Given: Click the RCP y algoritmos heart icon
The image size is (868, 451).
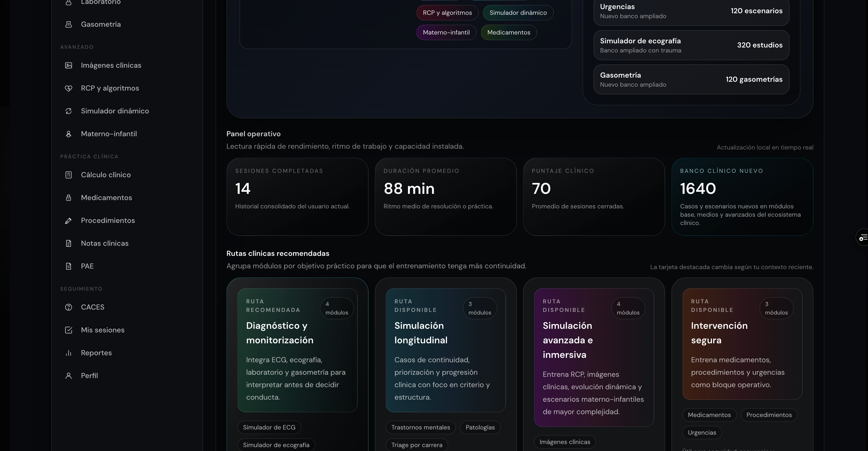Looking at the screenshot, I should [x=68, y=88].
